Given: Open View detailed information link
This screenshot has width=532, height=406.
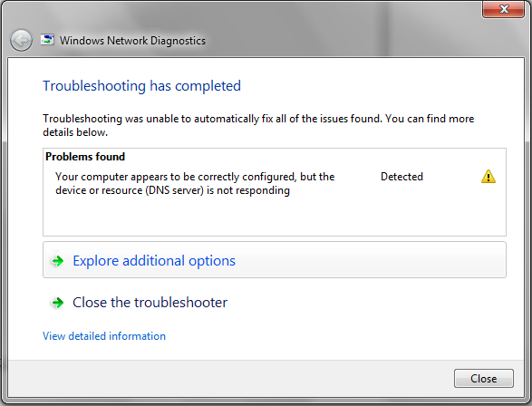Looking at the screenshot, I should point(104,336).
